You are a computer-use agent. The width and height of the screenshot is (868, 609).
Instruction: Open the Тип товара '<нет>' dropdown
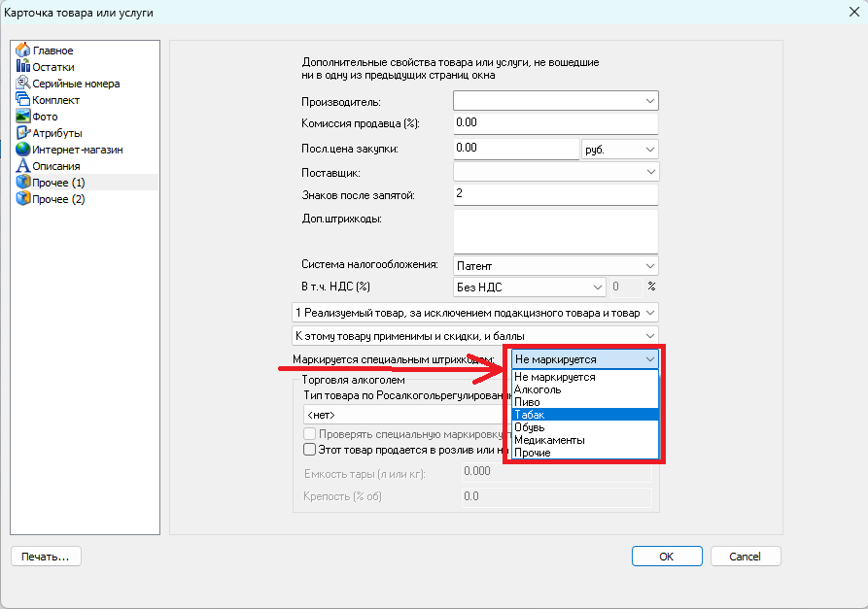tap(407, 415)
